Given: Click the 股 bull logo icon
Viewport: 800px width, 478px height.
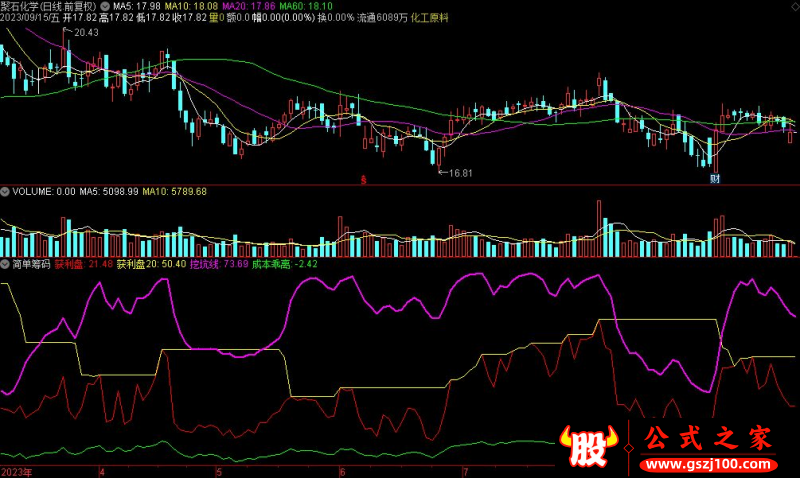Looking at the screenshot, I should click(589, 445).
